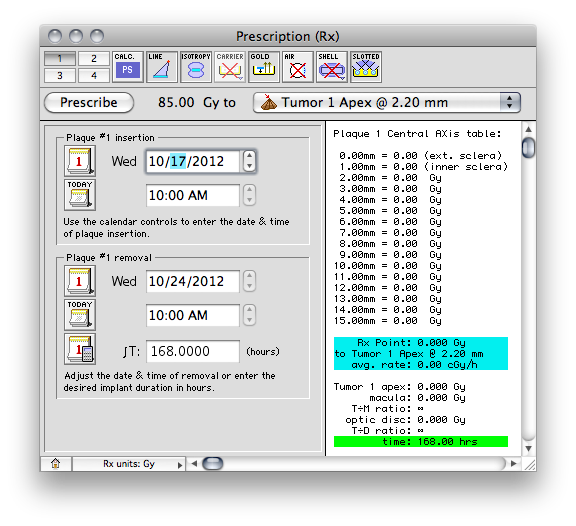576x526 pixels.
Task: Select plaque tab 2
Action: pyautogui.click(x=94, y=58)
